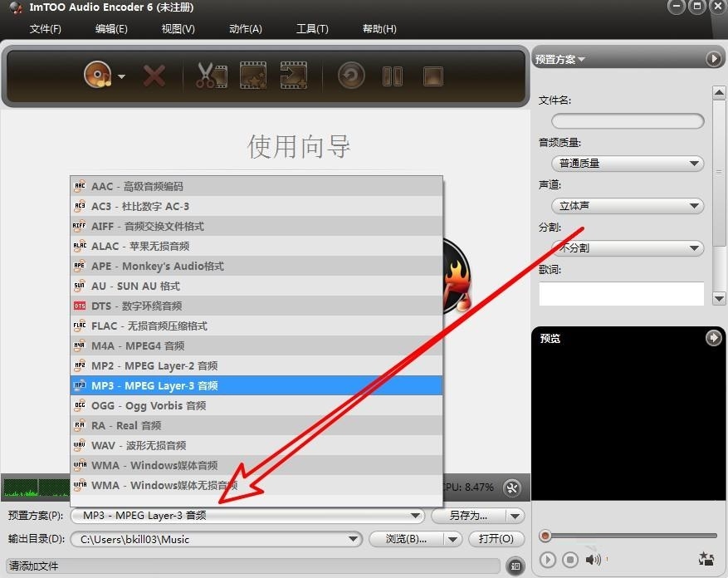The width and height of the screenshot is (728, 578).
Task: Click the merge filmstrip arrow icon
Action: [x=293, y=76]
